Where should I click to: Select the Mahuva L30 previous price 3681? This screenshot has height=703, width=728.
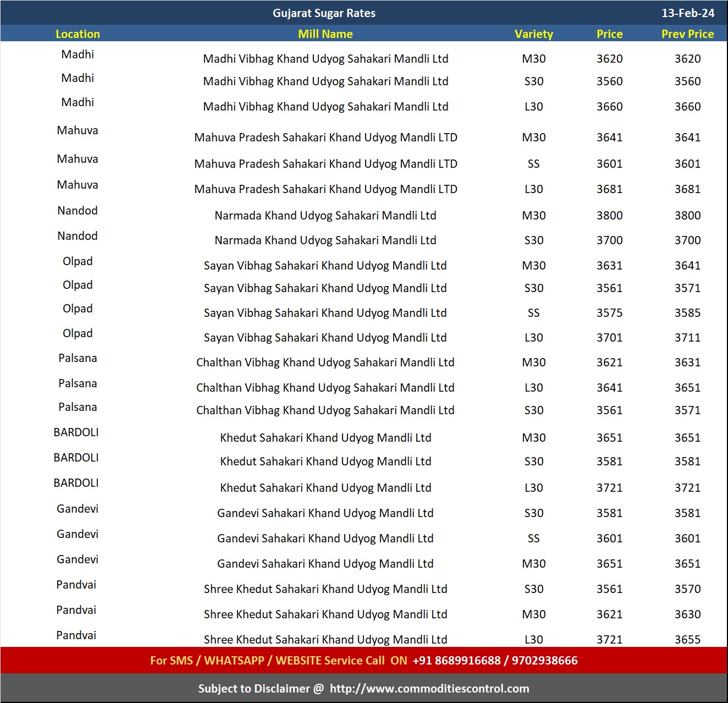(x=688, y=189)
